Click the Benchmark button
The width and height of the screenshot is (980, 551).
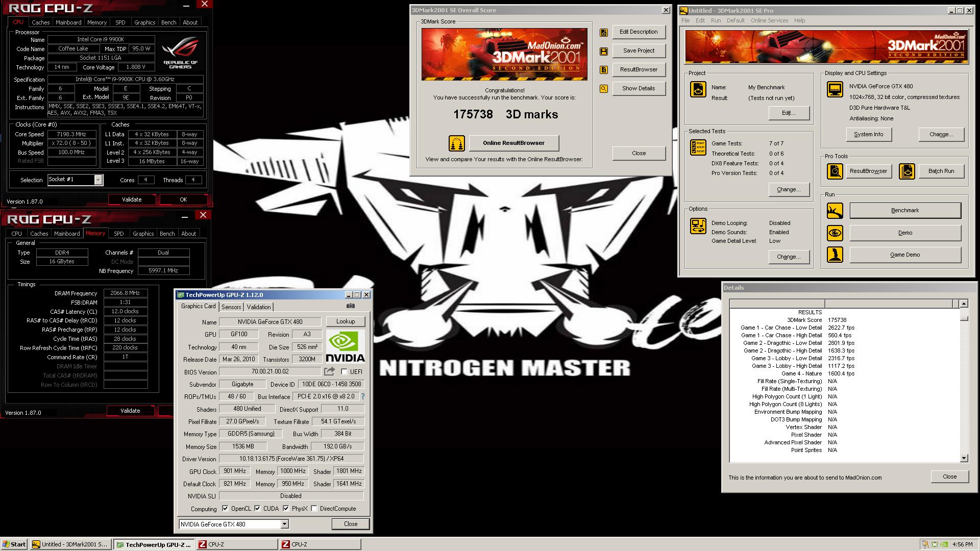905,211
